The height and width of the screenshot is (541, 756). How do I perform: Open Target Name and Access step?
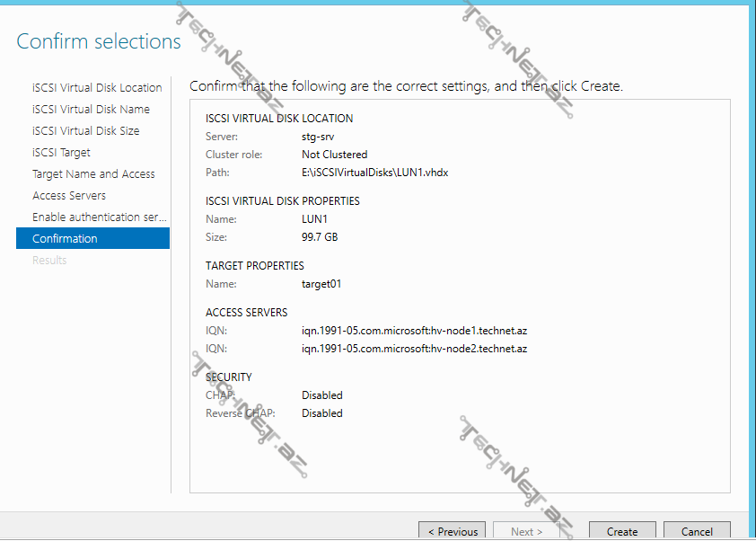click(93, 173)
